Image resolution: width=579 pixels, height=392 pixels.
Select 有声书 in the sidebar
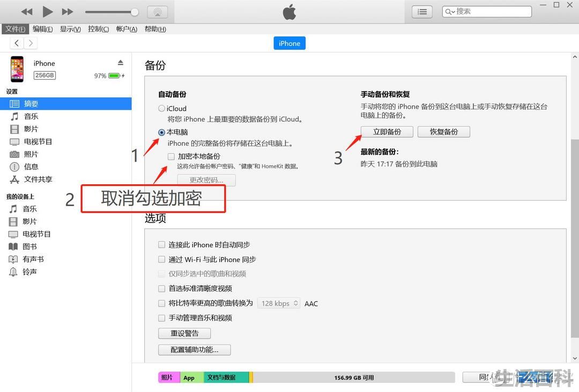(x=66, y=259)
